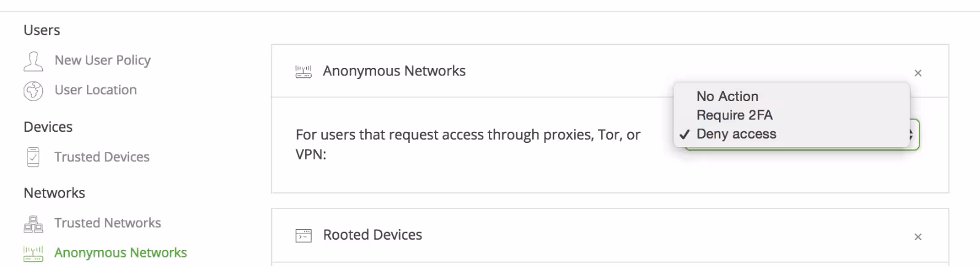Screen dimensions: 980x266
Task: Open the New User Policy link
Action: tap(102, 60)
